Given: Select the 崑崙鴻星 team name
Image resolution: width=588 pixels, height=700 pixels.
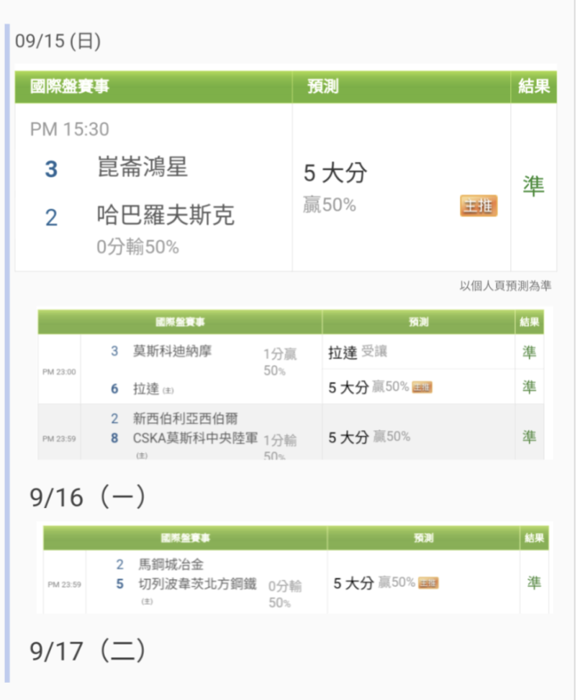Looking at the screenshot, I should [143, 167].
